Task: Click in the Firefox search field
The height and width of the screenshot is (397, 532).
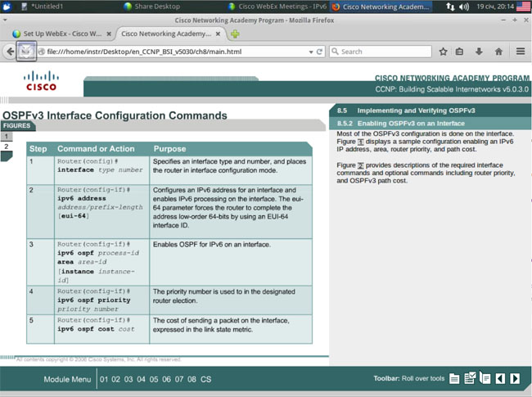Action: click(385, 52)
